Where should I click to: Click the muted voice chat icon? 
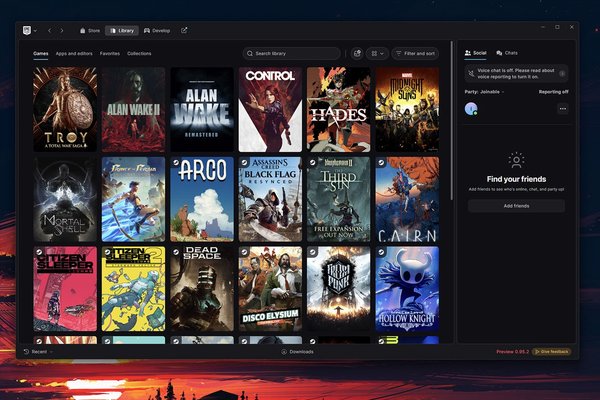pos(471,73)
